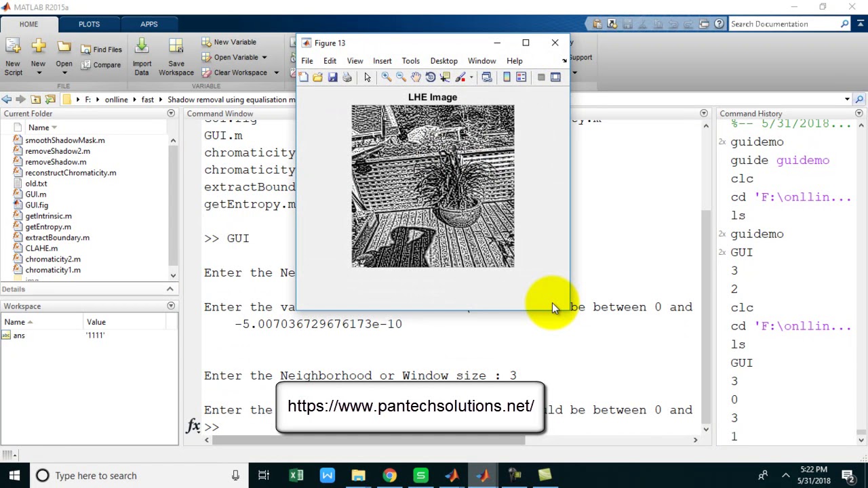Click the Show Plot Tools and dock icon
The width and height of the screenshot is (868, 488).
[555, 77]
